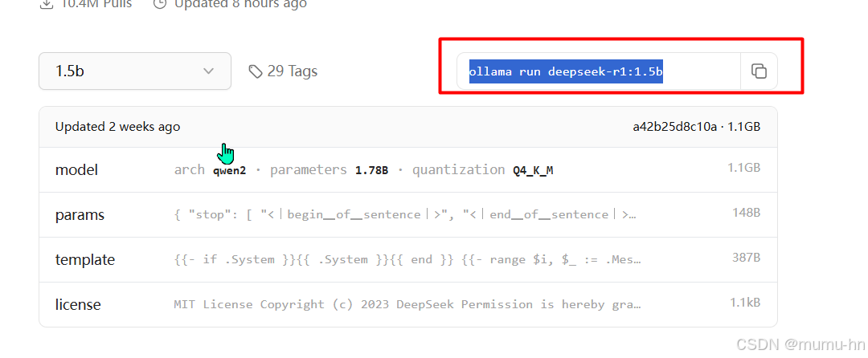
Task: Open the 1.5b model size dropdown
Action: tap(134, 71)
